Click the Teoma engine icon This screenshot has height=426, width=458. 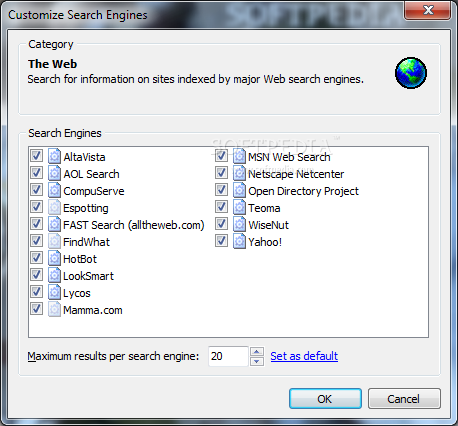239,207
